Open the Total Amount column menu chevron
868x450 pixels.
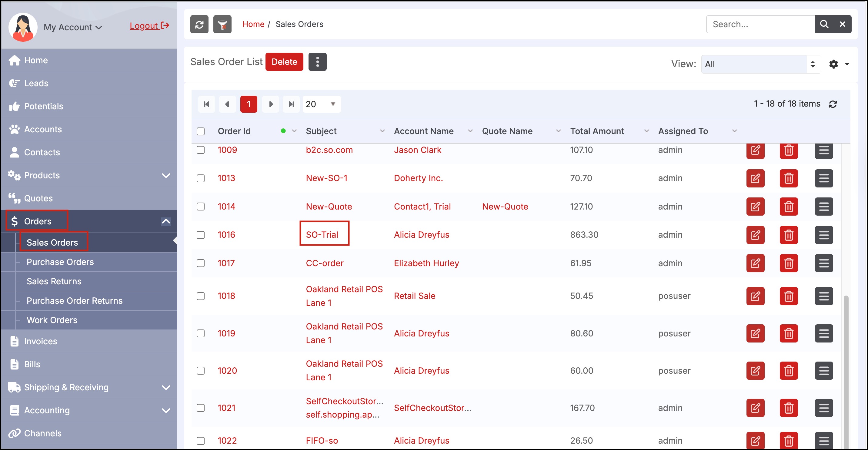point(647,131)
